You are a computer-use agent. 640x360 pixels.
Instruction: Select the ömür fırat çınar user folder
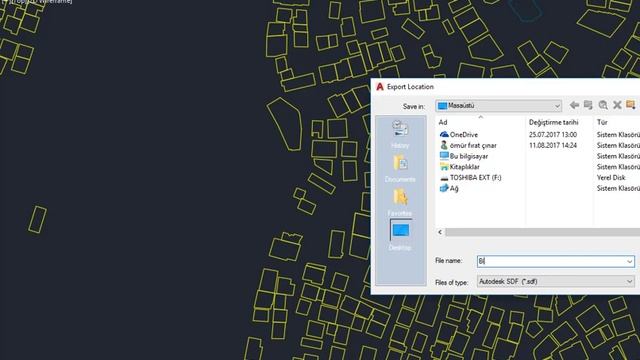coord(468,145)
